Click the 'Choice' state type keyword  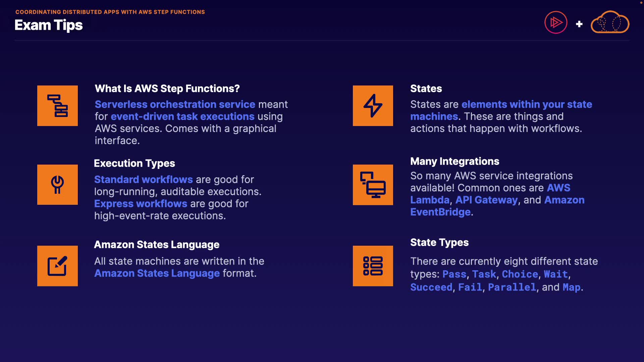[x=520, y=274]
